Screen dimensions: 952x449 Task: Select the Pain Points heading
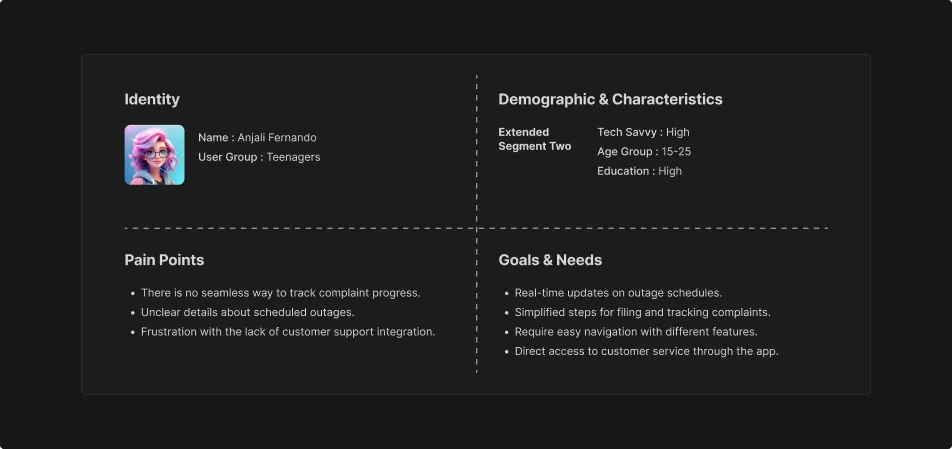tap(164, 260)
